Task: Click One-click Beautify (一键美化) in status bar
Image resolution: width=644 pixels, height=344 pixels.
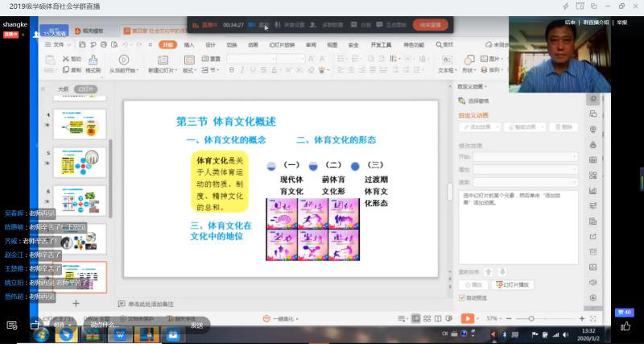Action: (x=280, y=318)
